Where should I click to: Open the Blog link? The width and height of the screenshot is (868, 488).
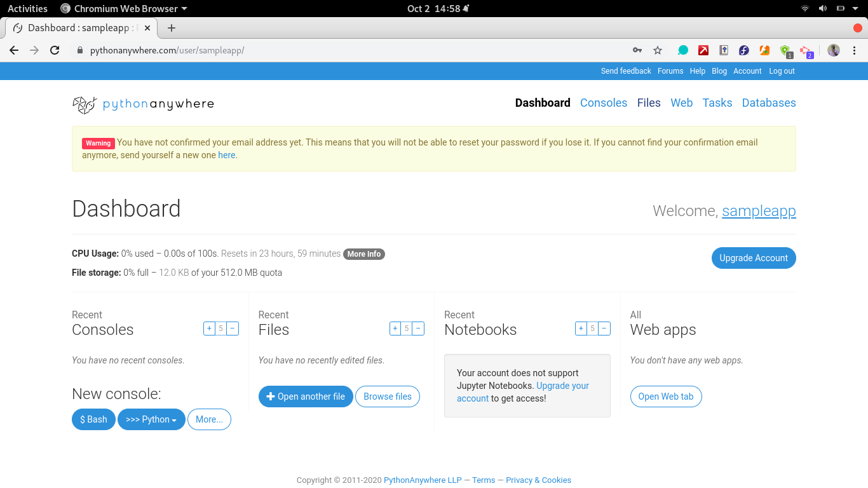point(719,71)
